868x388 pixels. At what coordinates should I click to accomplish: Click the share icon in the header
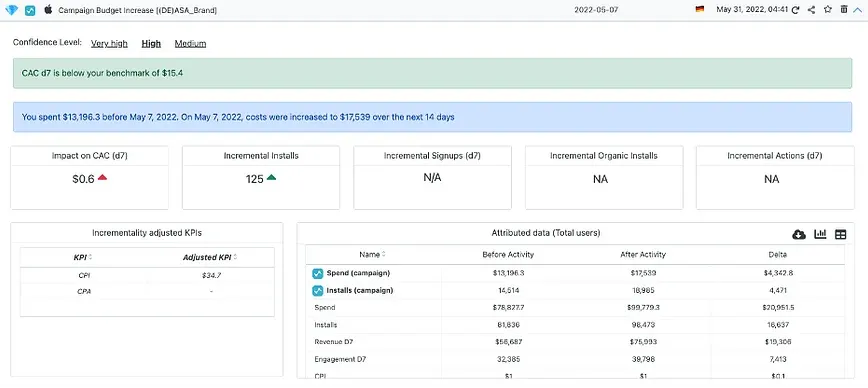811,9
